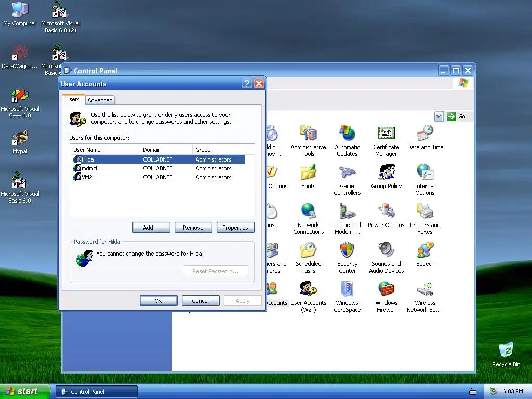Cancel the User Accounts dialog
This screenshot has height=399, width=532.
click(200, 301)
